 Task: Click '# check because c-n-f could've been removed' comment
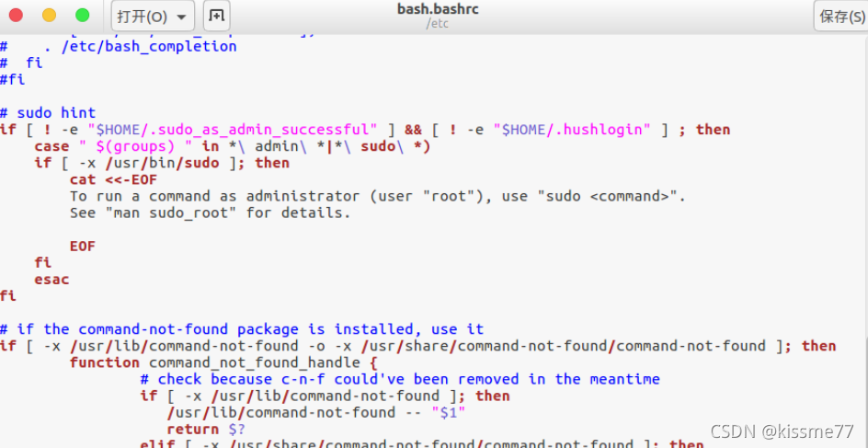(400, 379)
